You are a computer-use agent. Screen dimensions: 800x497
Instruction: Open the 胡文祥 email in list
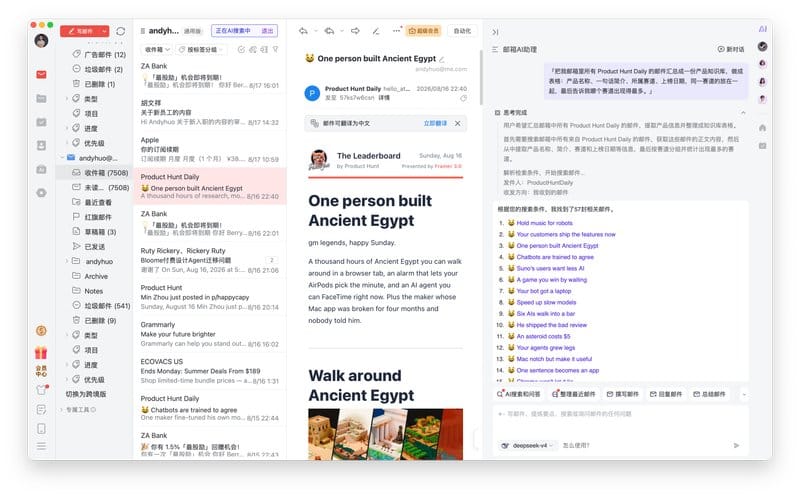[x=210, y=113]
